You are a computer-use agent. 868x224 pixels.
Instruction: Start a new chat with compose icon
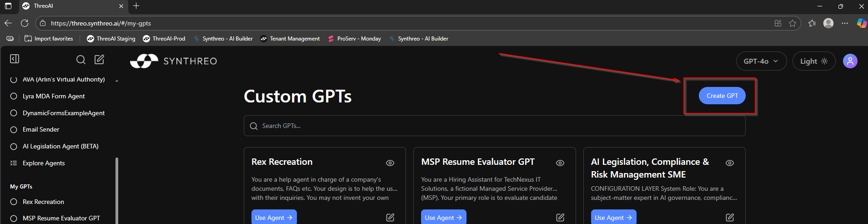pos(99,59)
